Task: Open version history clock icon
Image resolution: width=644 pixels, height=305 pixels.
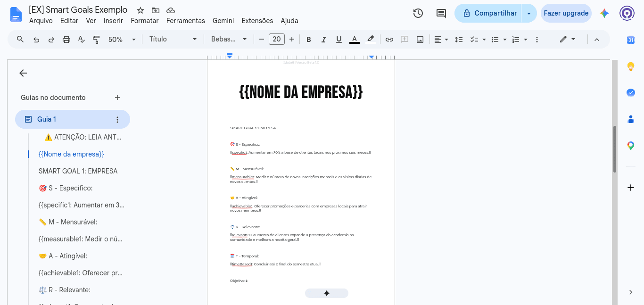Action: 418,13
